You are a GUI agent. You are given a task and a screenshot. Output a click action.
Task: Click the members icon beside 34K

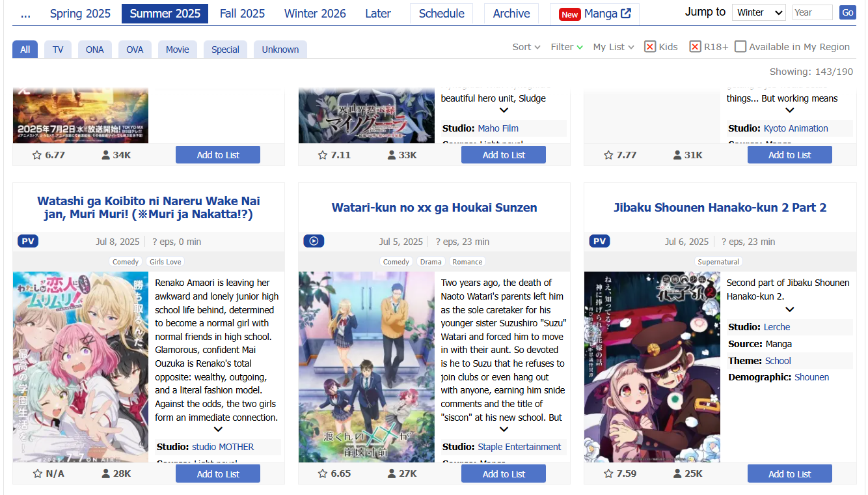[105, 155]
